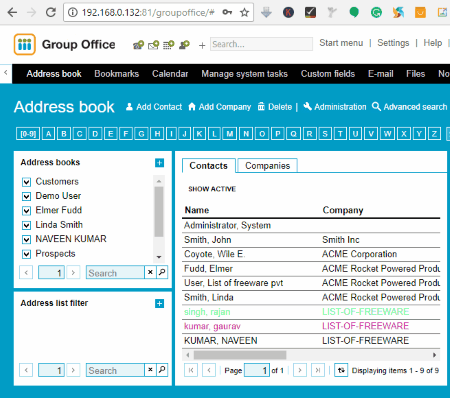Switch to the Contacts tab
450x398 pixels.
[x=209, y=166]
